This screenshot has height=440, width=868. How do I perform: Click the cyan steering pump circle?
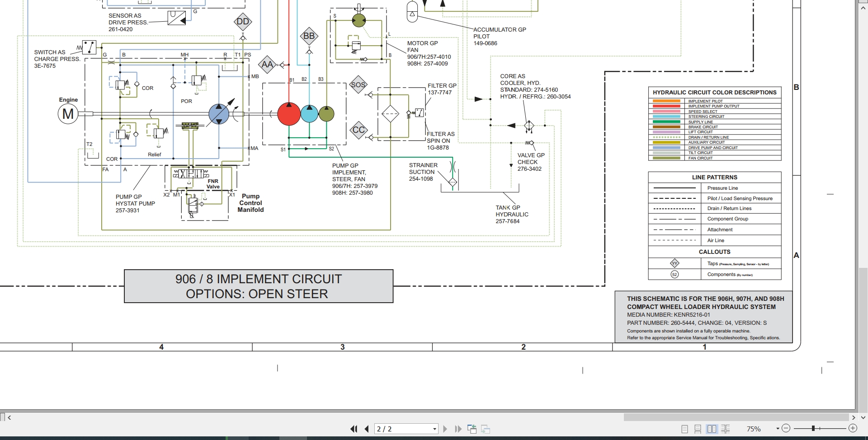[309, 114]
